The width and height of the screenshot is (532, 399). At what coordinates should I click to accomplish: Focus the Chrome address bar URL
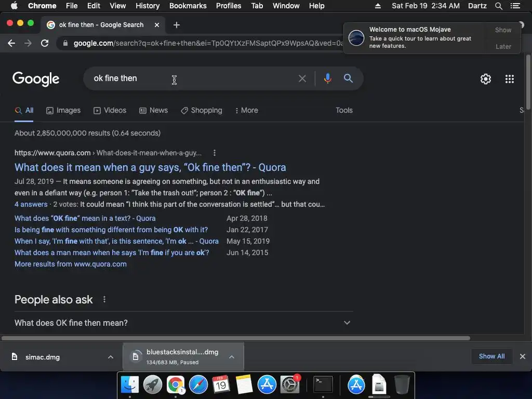coord(208,43)
